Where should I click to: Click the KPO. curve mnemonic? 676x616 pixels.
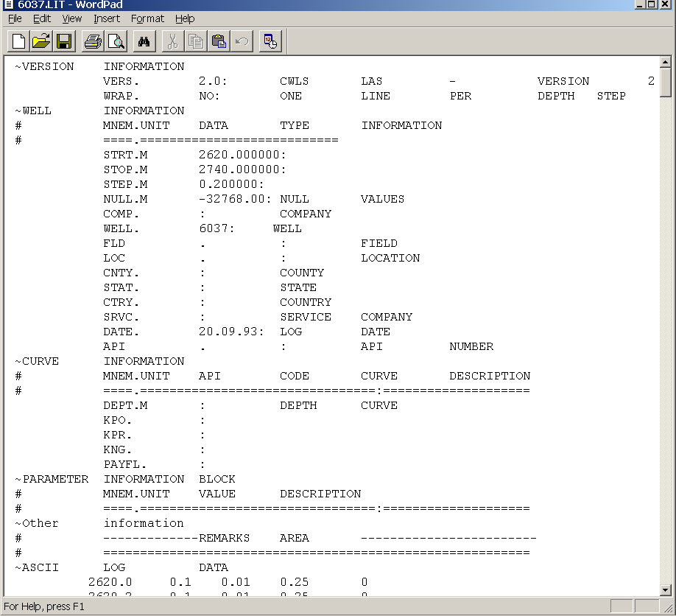pos(118,420)
